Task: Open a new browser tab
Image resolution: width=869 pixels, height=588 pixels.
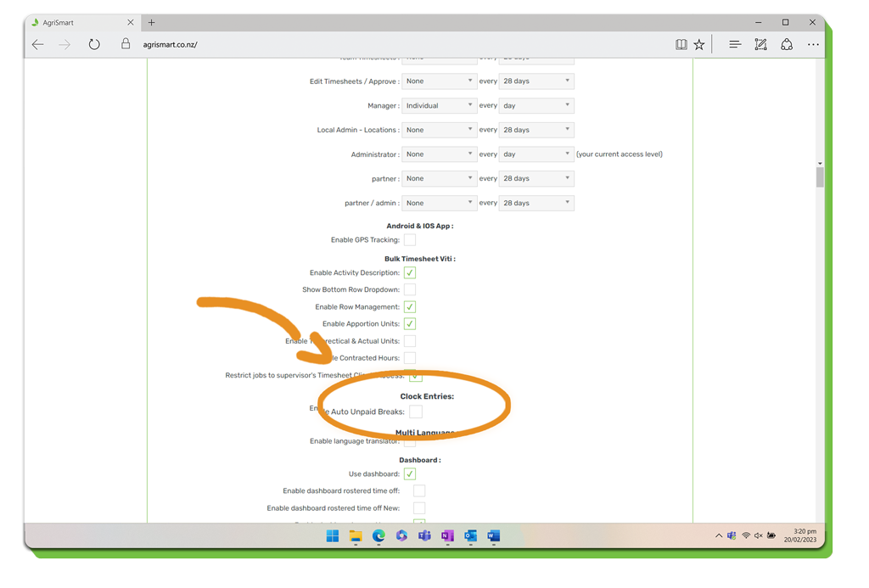Action: (152, 23)
